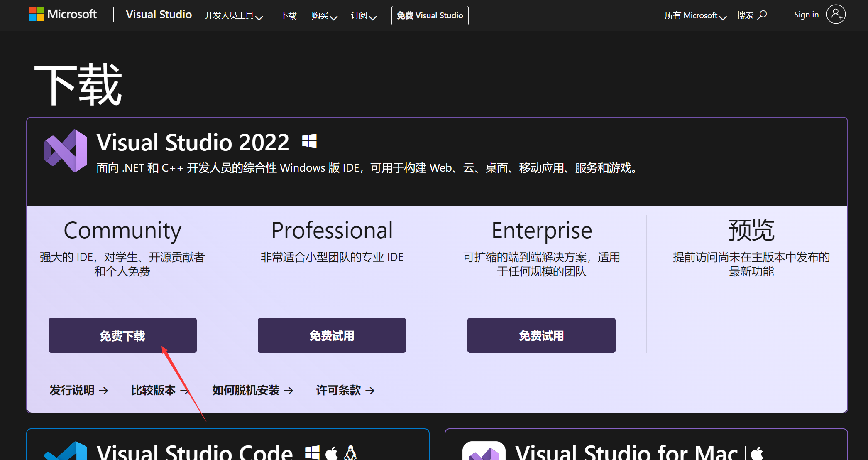Click the Windows icon beside Visual Studio 2022
Screen dimensions: 868x460
coord(309,141)
